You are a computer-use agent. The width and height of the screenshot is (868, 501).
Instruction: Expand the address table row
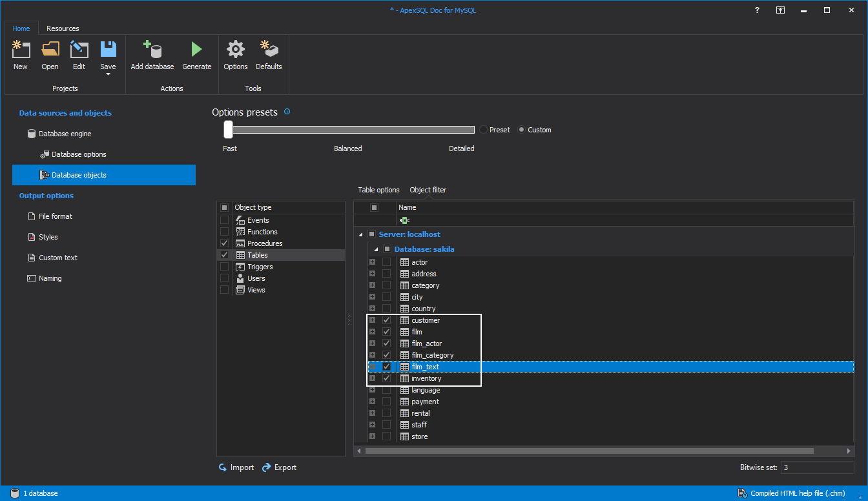(x=372, y=274)
